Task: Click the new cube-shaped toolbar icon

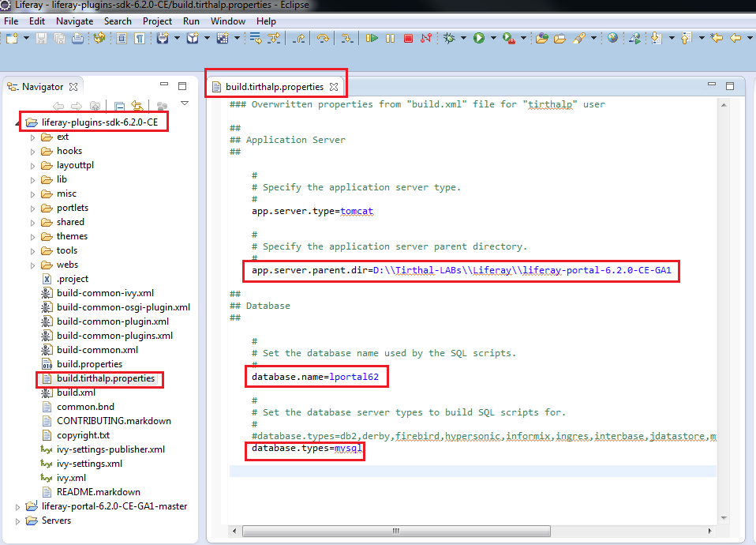Action: point(193,38)
